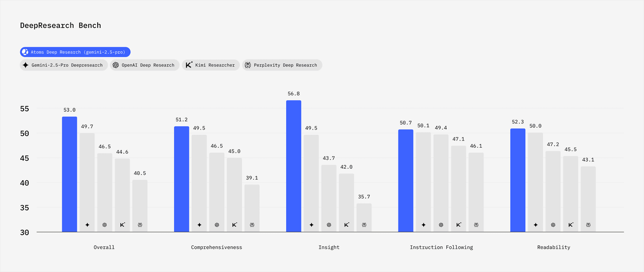Screen dimensions: 644x272
Task: Toggle the Atoms Deep Research (gemini-2.5-pro) series
Action: [x=75, y=52]
